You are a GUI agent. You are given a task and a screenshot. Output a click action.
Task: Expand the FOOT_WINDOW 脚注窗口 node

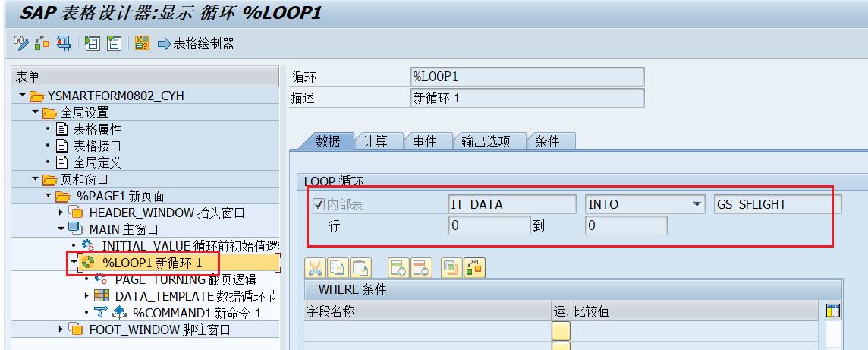click(61, 330)
